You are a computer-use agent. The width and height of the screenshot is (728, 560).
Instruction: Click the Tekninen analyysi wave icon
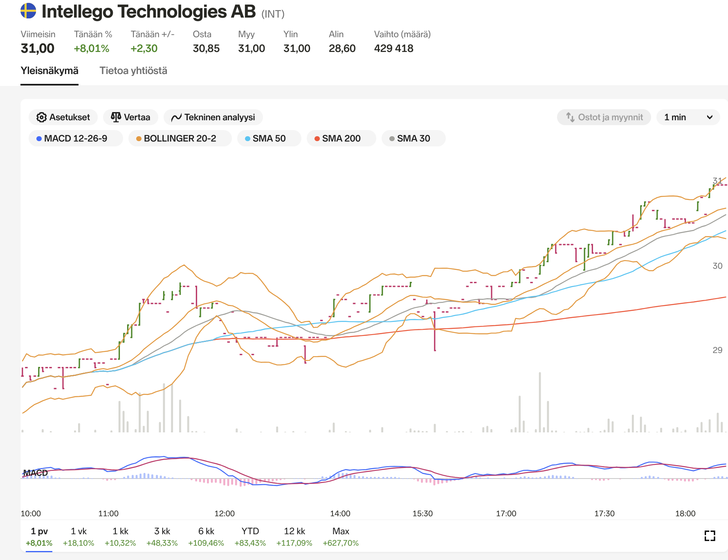176,118
